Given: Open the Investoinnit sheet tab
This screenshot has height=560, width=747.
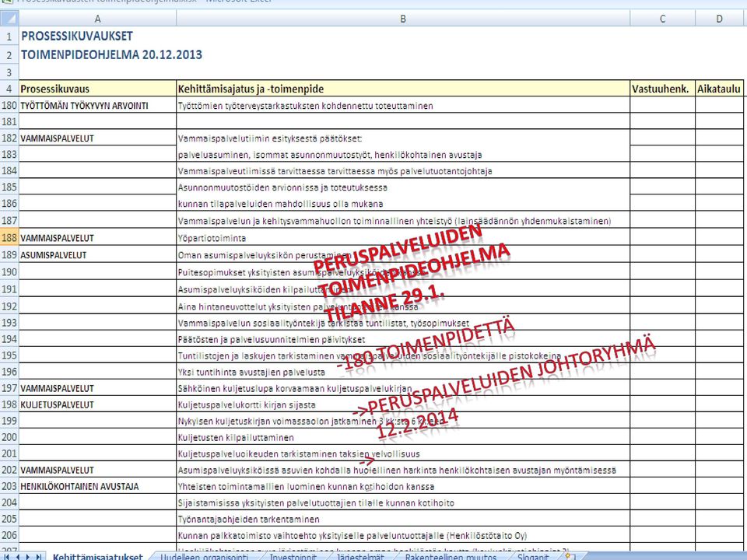Looking at the screenshot, I should [x=293, y=557].
